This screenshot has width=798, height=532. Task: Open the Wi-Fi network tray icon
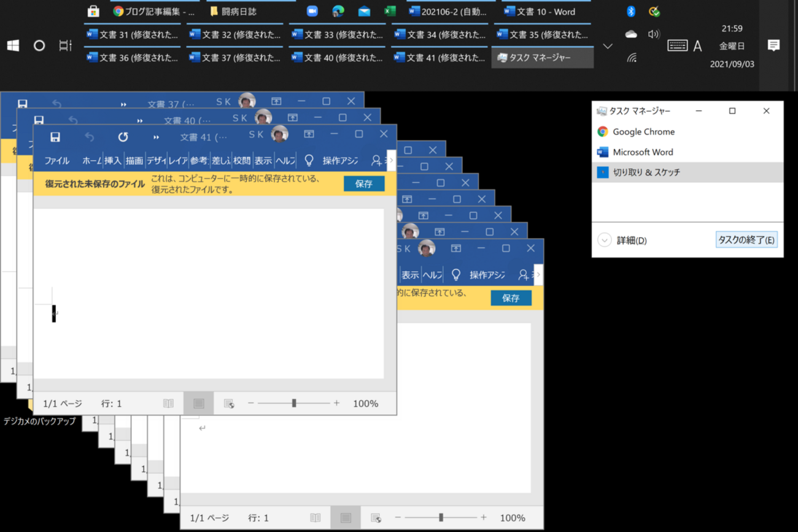pos(632,58)
